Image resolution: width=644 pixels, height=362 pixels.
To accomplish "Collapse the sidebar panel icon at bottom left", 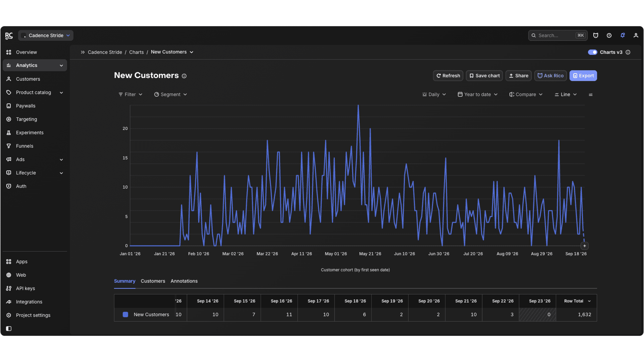I will click(9, 329).
